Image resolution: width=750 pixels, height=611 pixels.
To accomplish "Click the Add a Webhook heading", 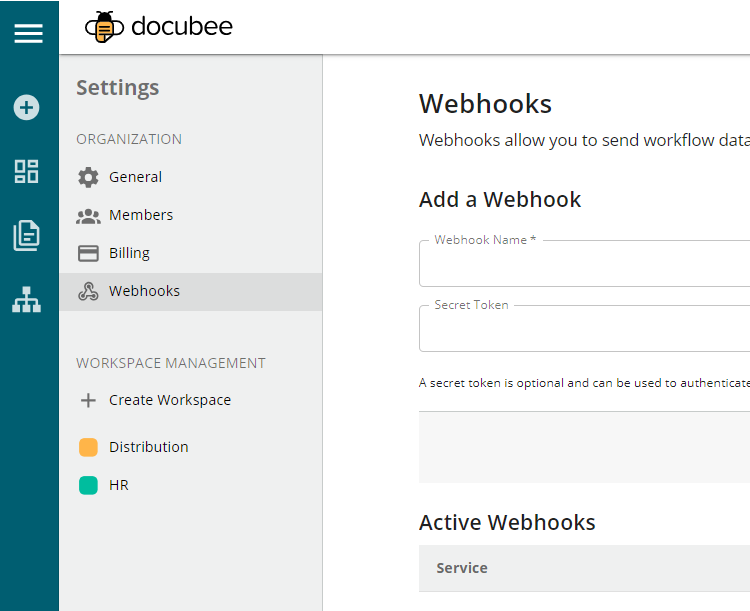I will coord(500,200).
